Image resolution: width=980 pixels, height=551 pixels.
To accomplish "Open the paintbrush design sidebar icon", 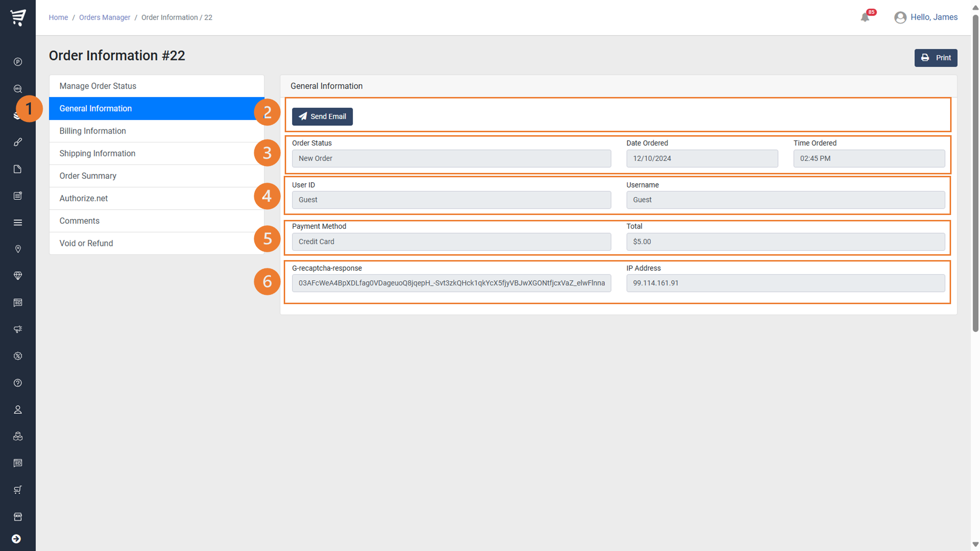I will coord(18,142).
